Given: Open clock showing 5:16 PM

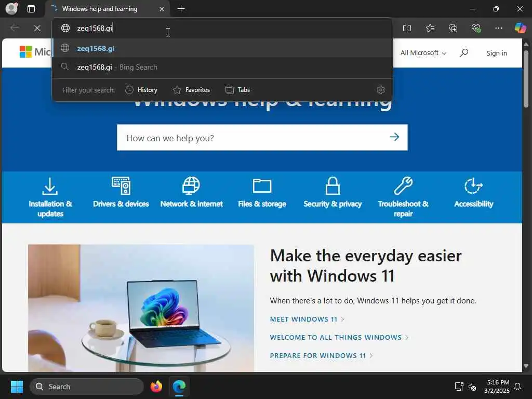Looking at the screenshot, I should tap(497, 387).
